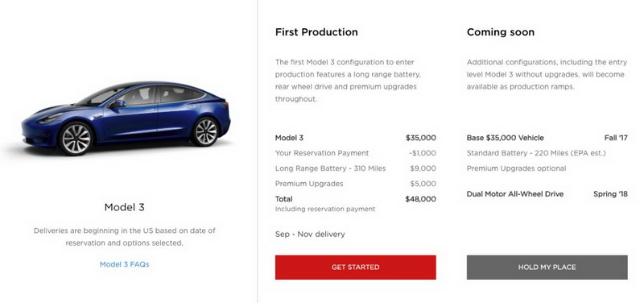Select the First Production heading
This screenshot has height=303, width=644.
pos(316,32)
